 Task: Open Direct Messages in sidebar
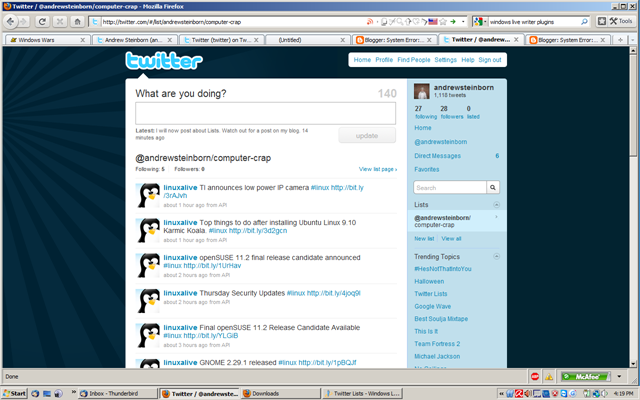pyautogui.click(x=438, y=156)
